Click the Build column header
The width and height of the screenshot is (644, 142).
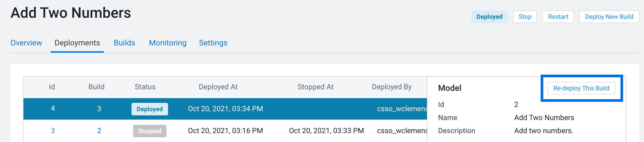[97, 87]
